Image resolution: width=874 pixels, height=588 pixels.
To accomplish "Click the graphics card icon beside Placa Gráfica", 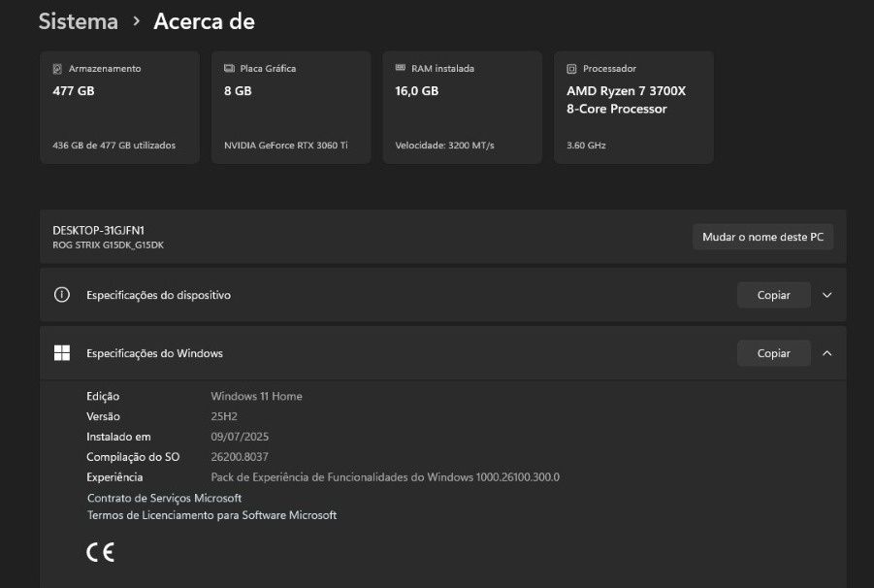I will pyautogui.click(x=229, y=68).
